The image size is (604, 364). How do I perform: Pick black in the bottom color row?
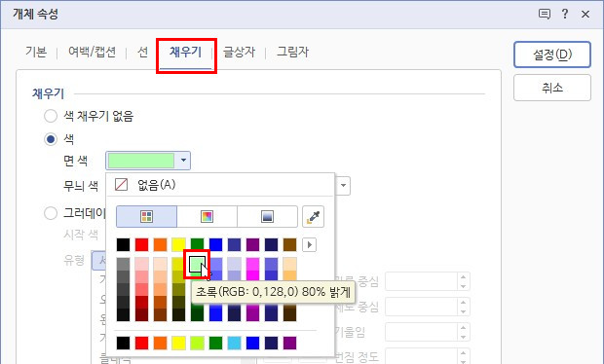[x=124, y=343]
